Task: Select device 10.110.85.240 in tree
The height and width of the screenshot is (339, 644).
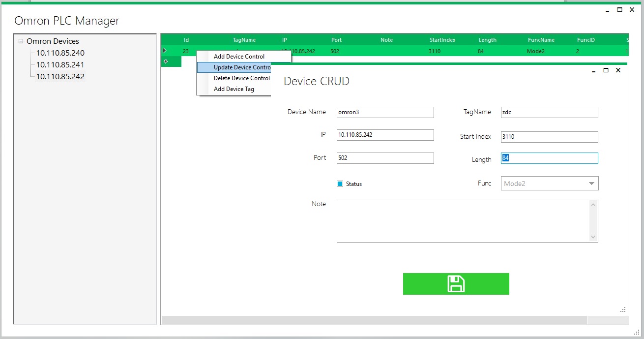Action: 60,53
